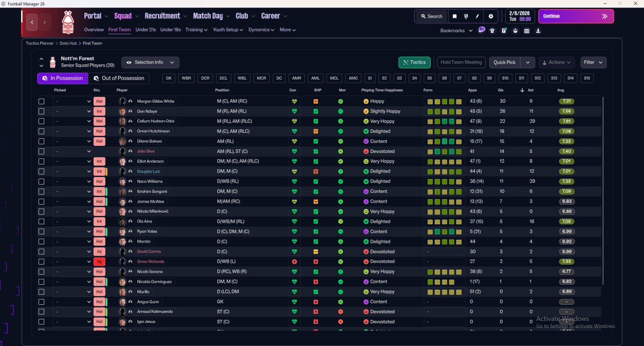The image size is (644, 346).
Task: Open the Match Day menu
Action: (x=211, y=16)
